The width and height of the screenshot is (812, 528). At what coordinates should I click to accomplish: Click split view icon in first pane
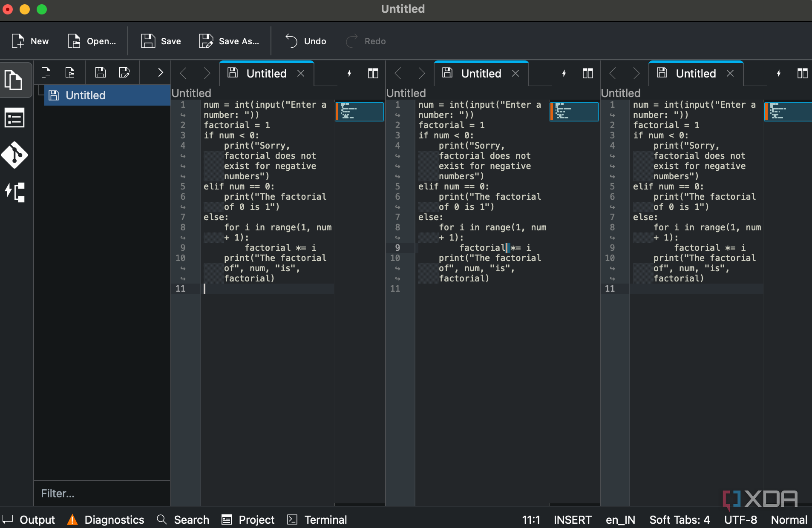tap(373, 74)
